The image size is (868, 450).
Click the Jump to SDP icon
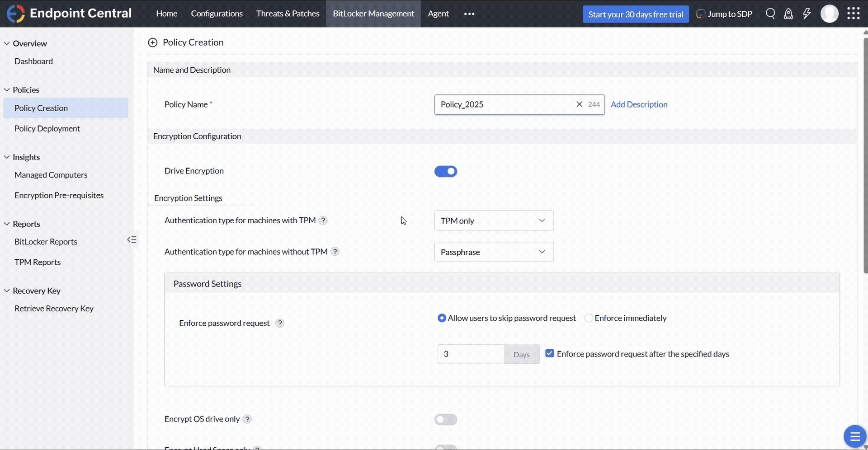700,14
